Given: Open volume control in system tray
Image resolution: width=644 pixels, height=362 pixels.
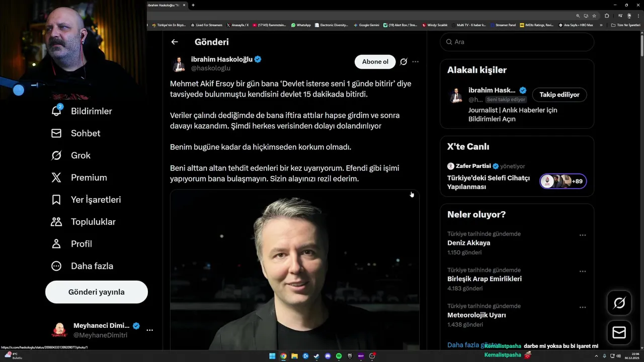Looking at the screenshot, I should (x=618, y=356).
